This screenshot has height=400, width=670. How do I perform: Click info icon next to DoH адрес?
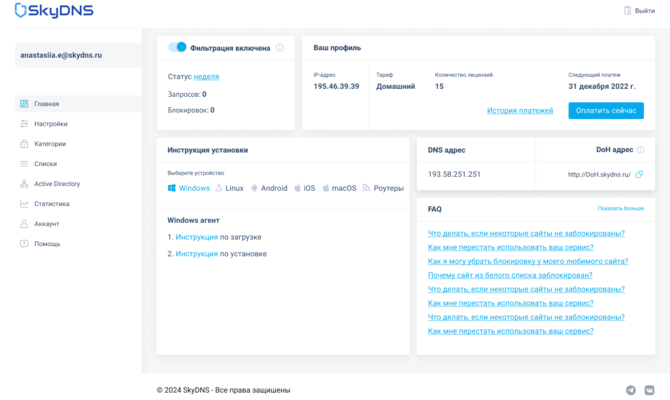[640, 150]
